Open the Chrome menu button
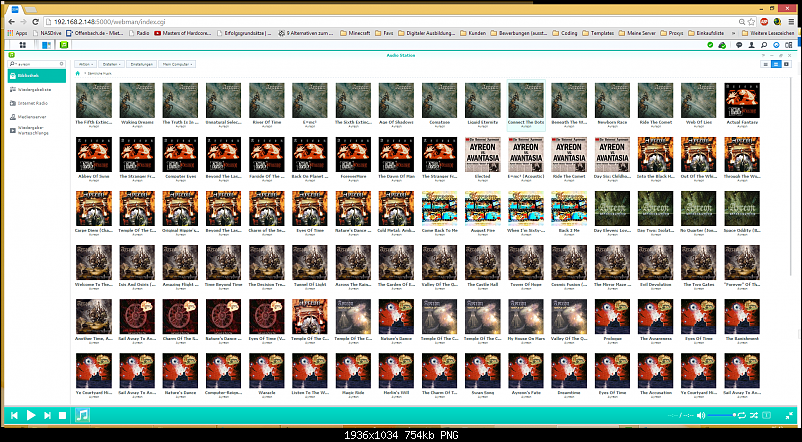802x442 pixels. (791, 21)
